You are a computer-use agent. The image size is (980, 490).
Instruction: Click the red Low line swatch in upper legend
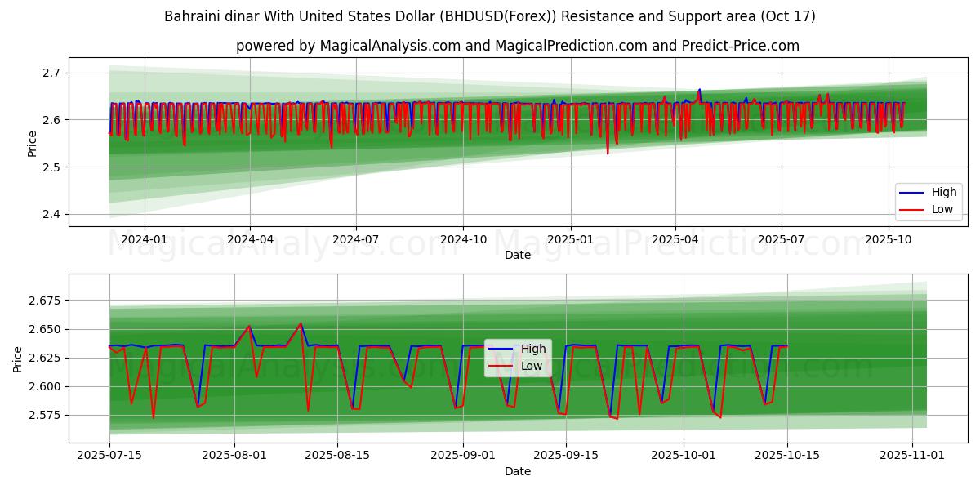coord(911,209)
